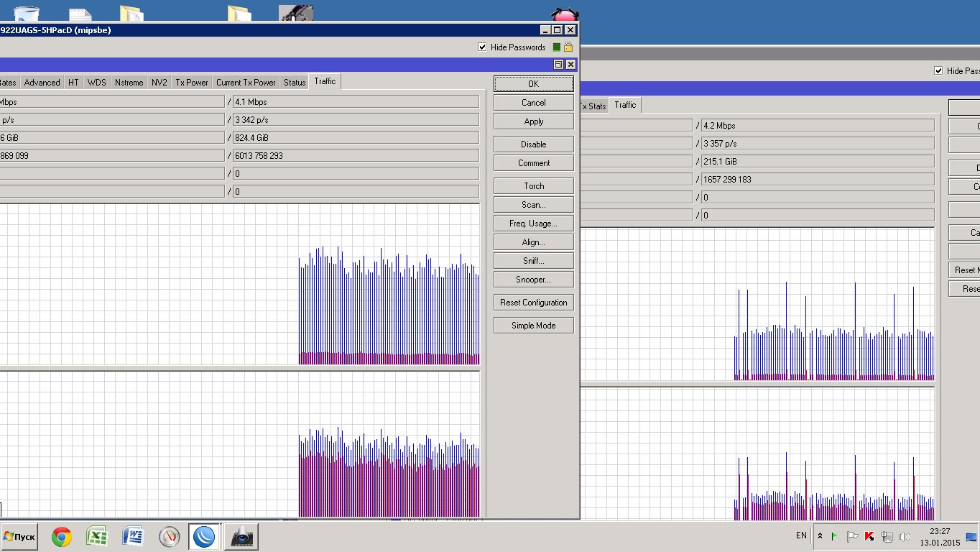Click the speaker volume tray icon
Image resolution: width=980 pixels, height=552 pixels.
[904, 536]
